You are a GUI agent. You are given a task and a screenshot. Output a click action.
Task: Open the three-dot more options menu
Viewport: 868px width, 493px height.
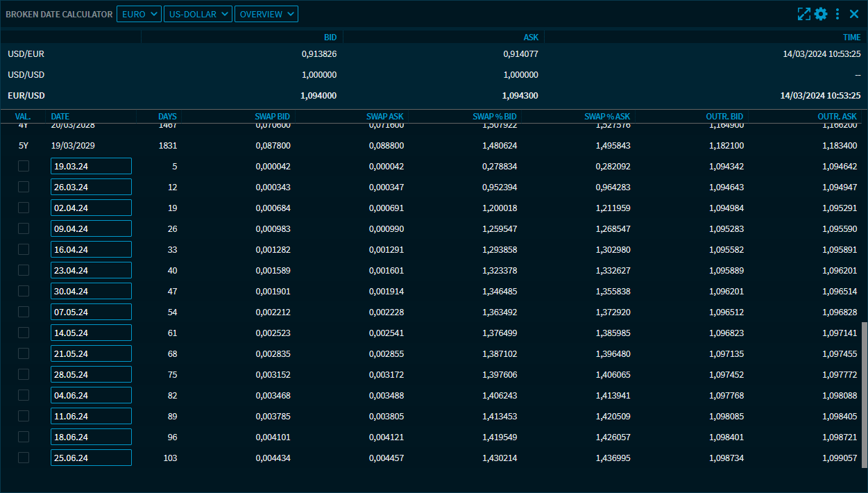point(837,14)
